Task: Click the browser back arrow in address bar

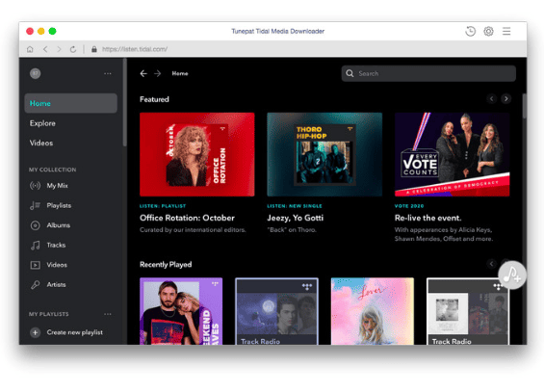Action: coord(45,49)
